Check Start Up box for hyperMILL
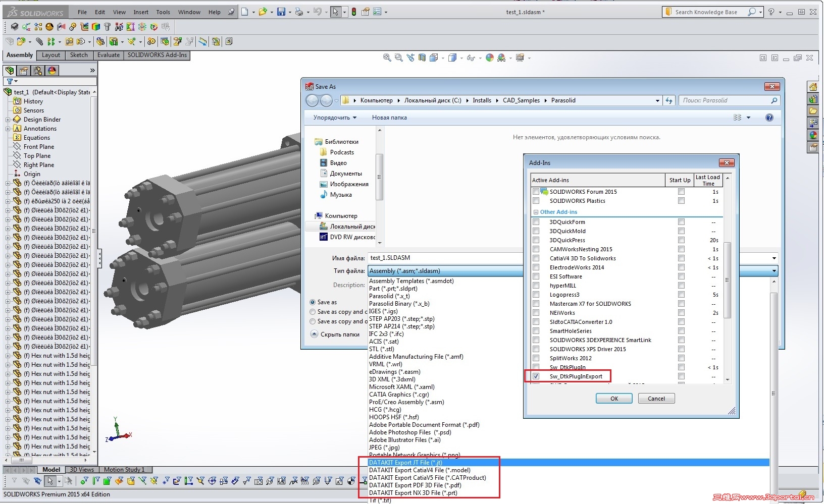Image resolution: width=824 pixels, height=504 pixels. tap(681, 286)
